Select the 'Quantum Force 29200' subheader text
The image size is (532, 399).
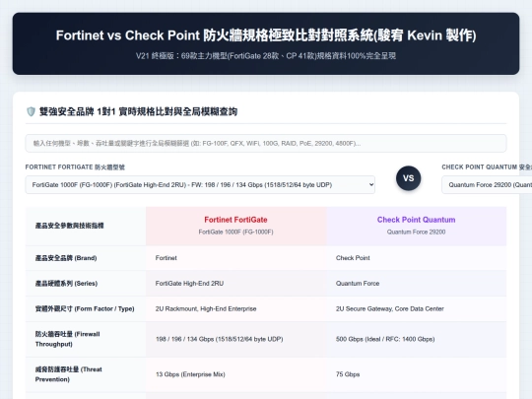(x=417, y=233)
